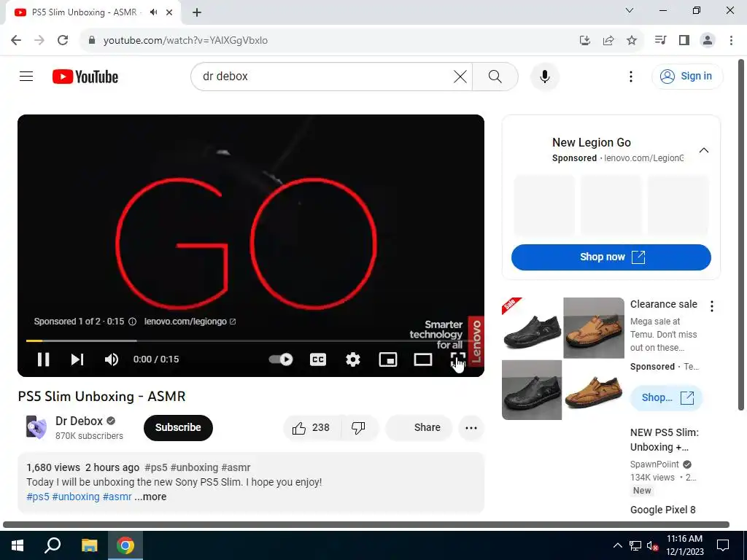The image size is (747, 560).
Task: Search with your voice microphone
Action: [544, 76]
